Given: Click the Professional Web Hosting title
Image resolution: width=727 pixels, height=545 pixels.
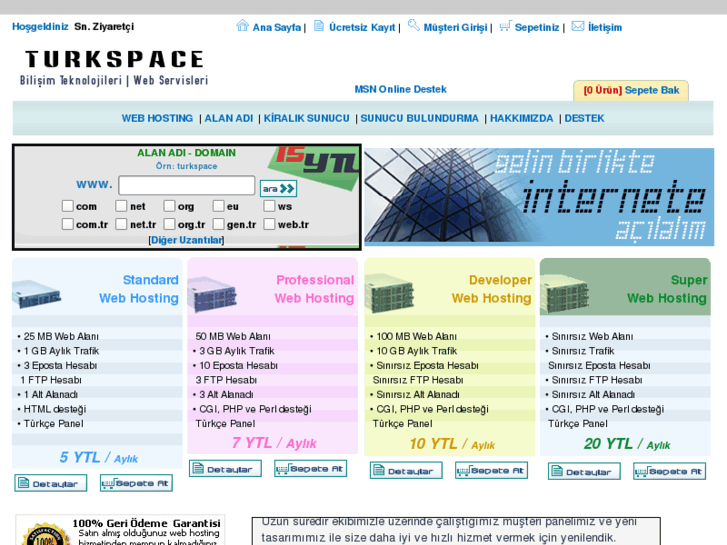Looking at the screenshot, I should [x=314, y=289].
